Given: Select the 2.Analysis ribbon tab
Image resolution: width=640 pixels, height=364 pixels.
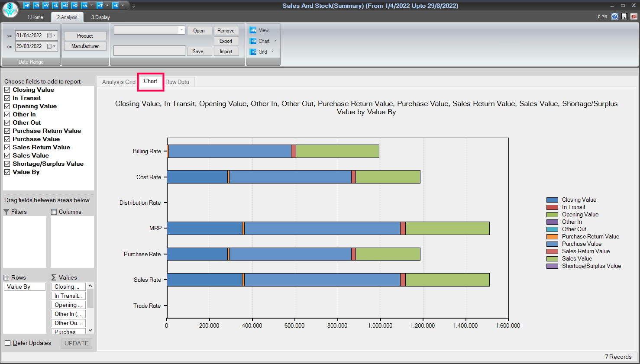Looking at the screenshot, I should click(x=67, y=17).
